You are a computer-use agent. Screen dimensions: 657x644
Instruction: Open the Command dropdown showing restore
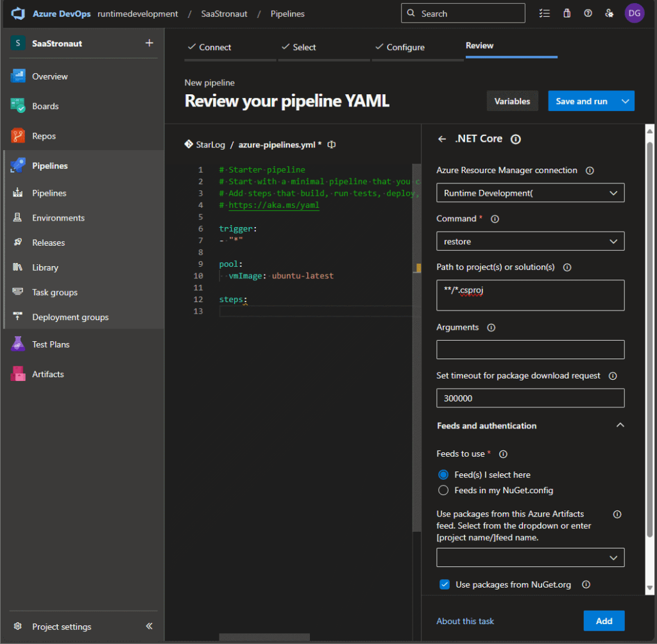tap(530, 241)
